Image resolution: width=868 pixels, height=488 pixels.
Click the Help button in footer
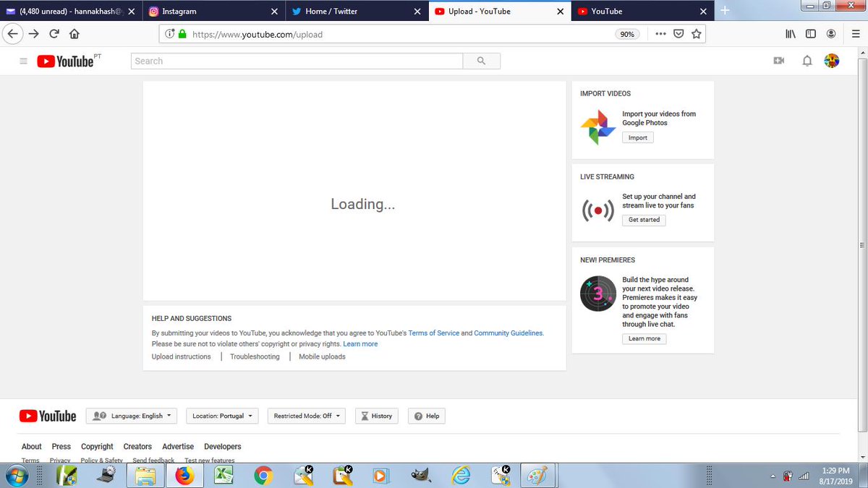tap(427, 416)
